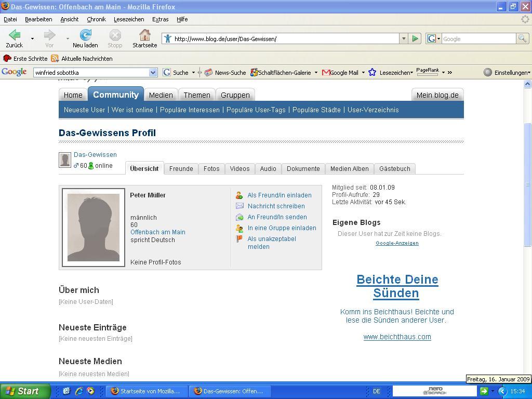
Task: Switch to the Gästebuch profile tab
Action: point(394,169)
